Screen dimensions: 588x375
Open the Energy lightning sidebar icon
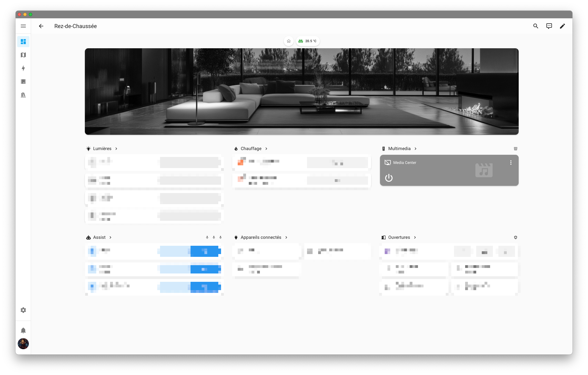point(23,68)
